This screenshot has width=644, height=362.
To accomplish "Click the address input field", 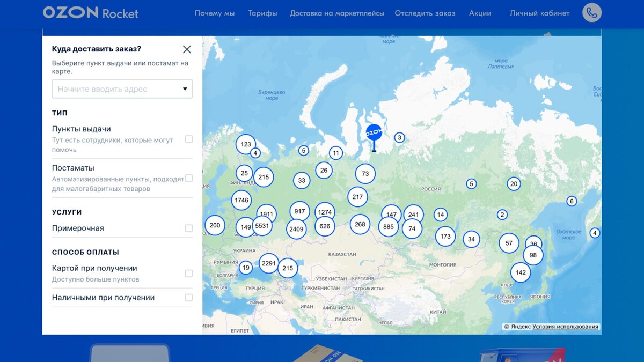I will [122, 89].
